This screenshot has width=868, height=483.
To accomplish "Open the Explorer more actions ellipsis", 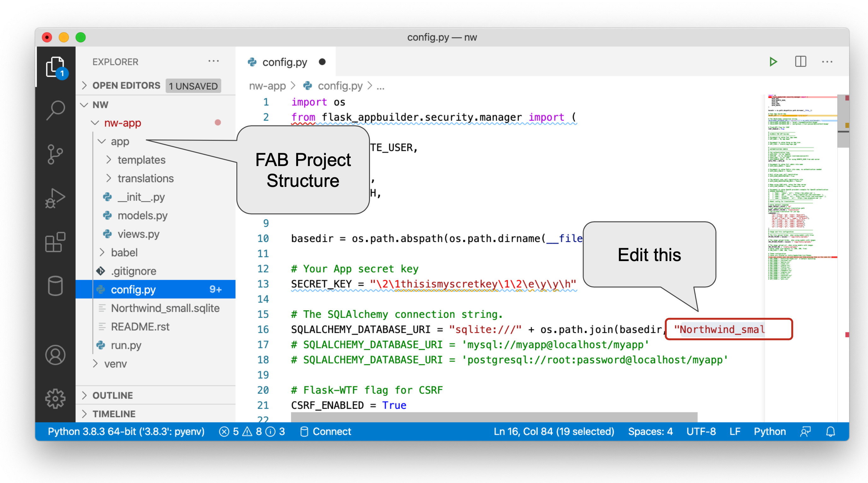I will click(x=214, y=61).
